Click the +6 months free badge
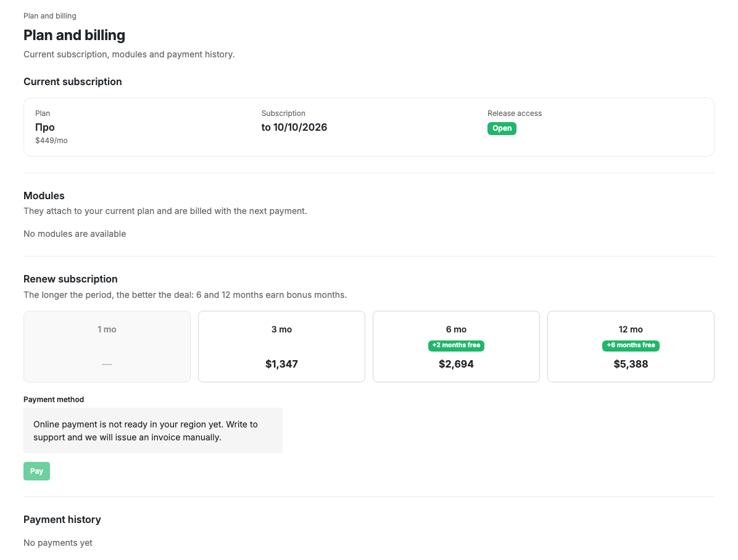Viewport: 738px width, 560px height. [631, 345]
